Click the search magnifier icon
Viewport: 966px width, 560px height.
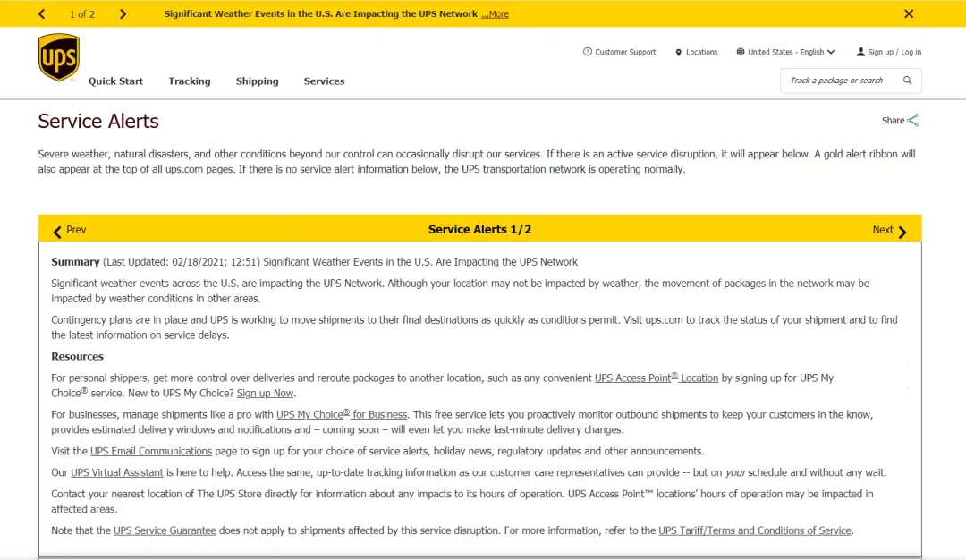[x=908, y=81]
